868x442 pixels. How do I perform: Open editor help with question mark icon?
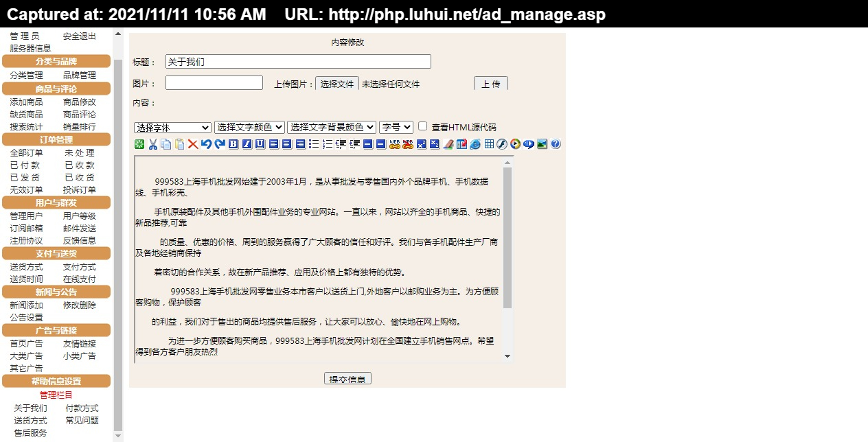coord(555,144)
